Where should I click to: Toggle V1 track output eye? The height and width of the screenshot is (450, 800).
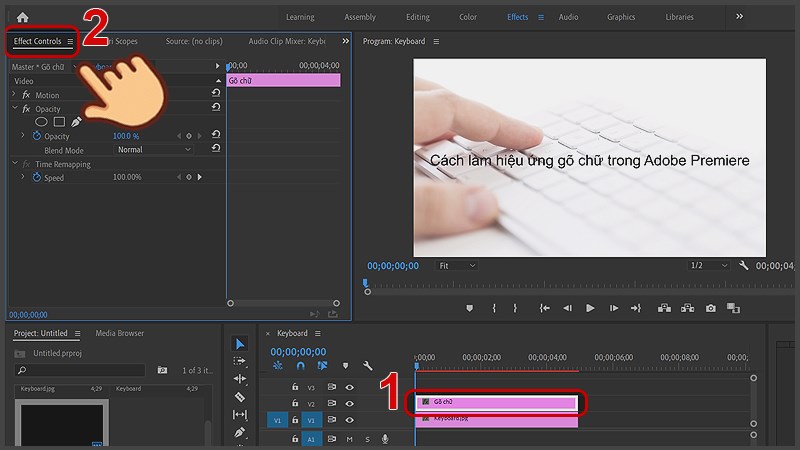point(349,420)
